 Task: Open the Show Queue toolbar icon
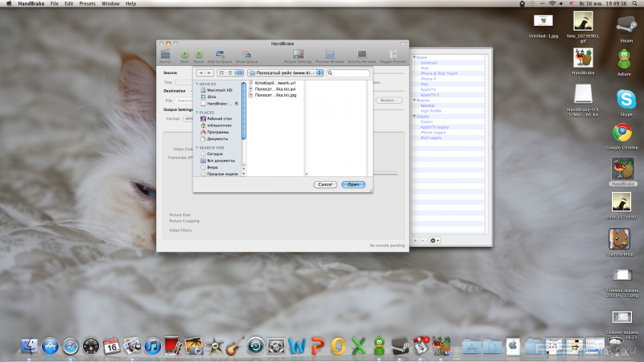point(246,55)
